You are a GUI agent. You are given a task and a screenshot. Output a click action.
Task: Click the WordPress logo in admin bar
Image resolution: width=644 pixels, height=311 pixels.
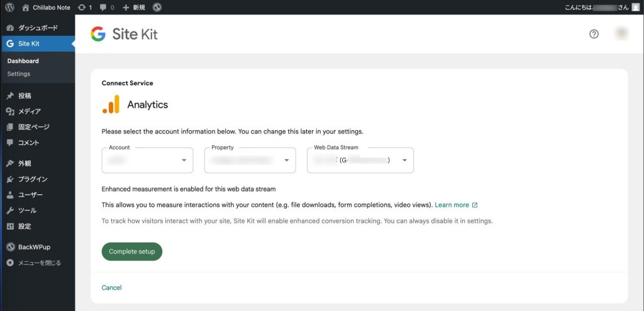coord(9,8)
